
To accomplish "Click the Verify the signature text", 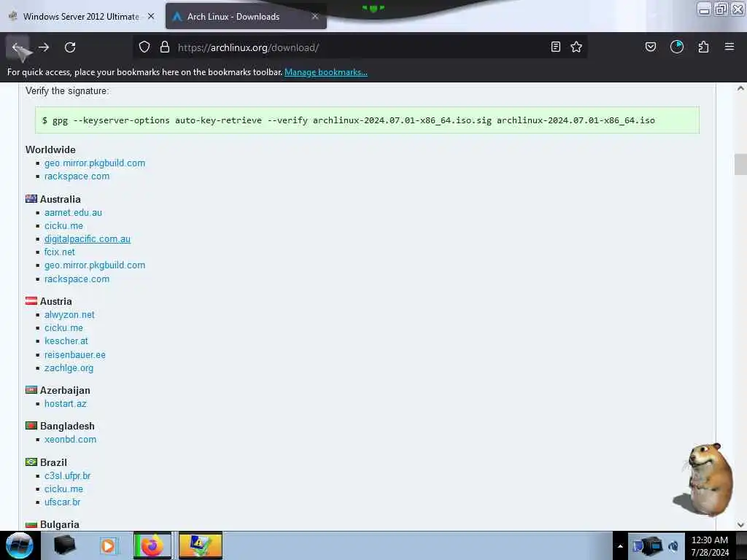I will 67,91.
